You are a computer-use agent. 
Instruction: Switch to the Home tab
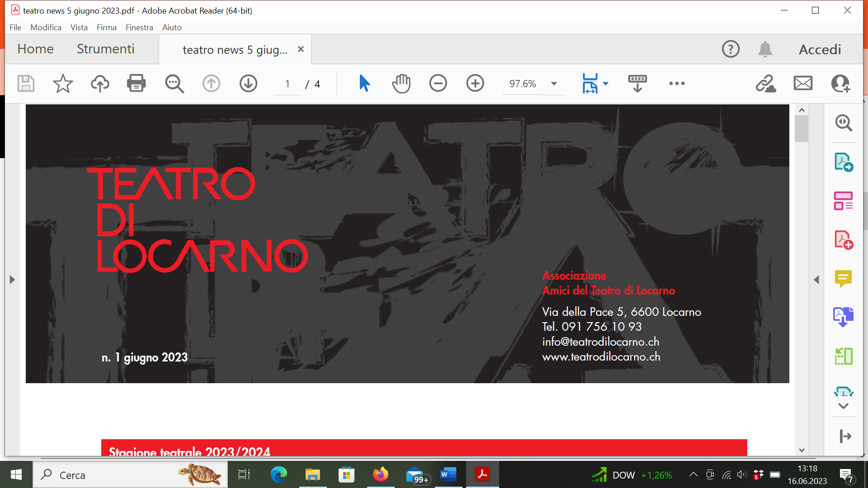pos(35,49)
